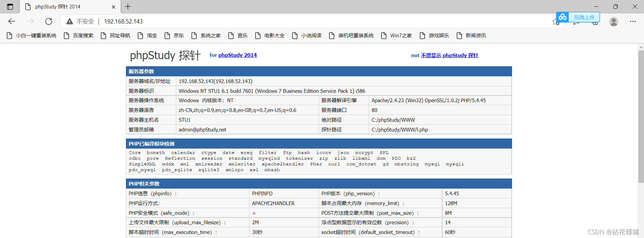
Task: Click the 128M memory_limit value
Action: [451, 203]
